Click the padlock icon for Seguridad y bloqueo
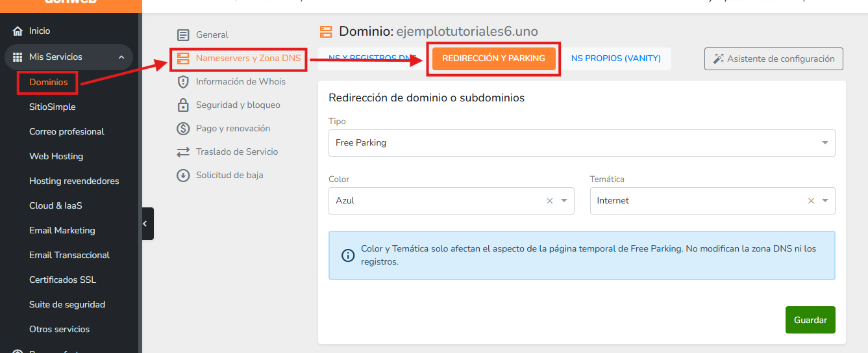The height and width of the screenshot is (353, 868). click(184, 105)
